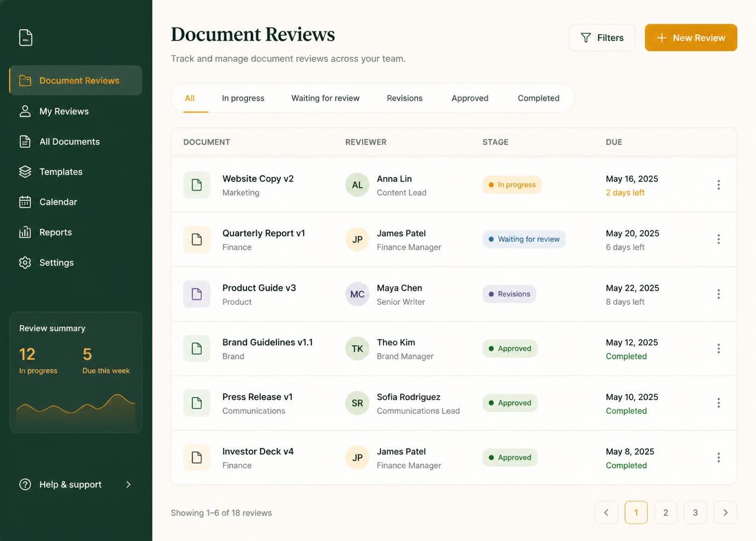Open the Completed tab

pos(539,98)
